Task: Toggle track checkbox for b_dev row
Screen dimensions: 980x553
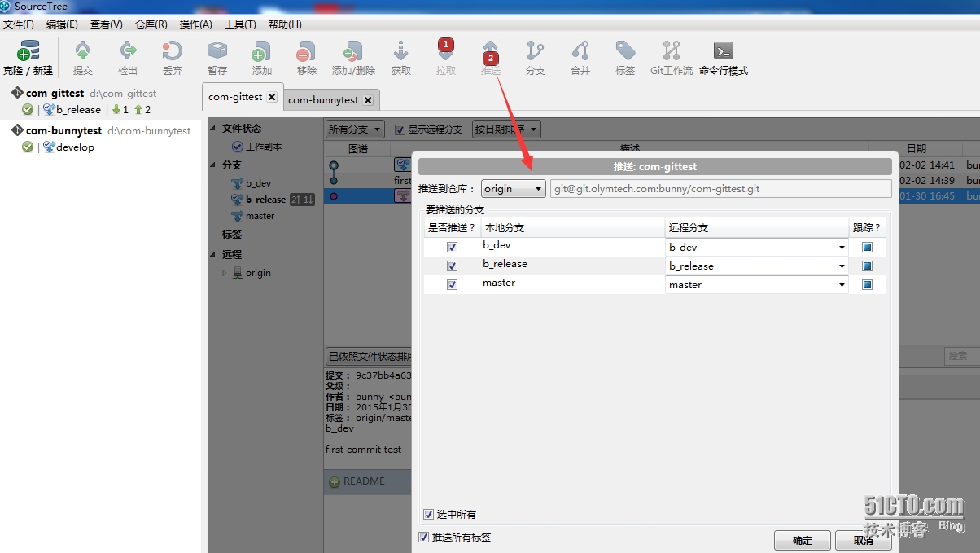Action: click(867, 247)
